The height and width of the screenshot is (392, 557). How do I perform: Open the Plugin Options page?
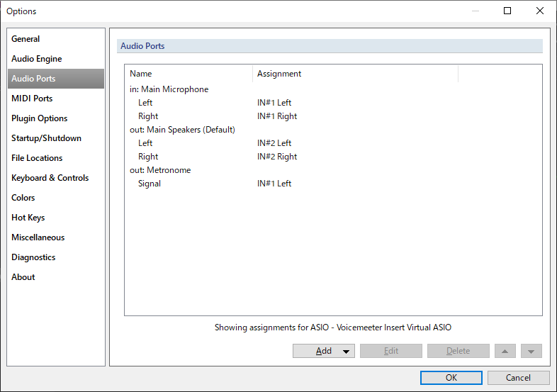(40, 118)
